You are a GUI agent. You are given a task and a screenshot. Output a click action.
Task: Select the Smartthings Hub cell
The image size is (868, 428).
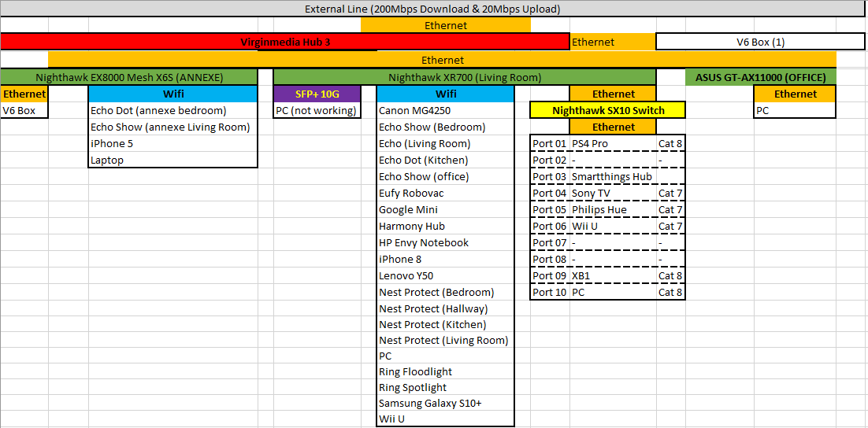(x=613, y=177)
